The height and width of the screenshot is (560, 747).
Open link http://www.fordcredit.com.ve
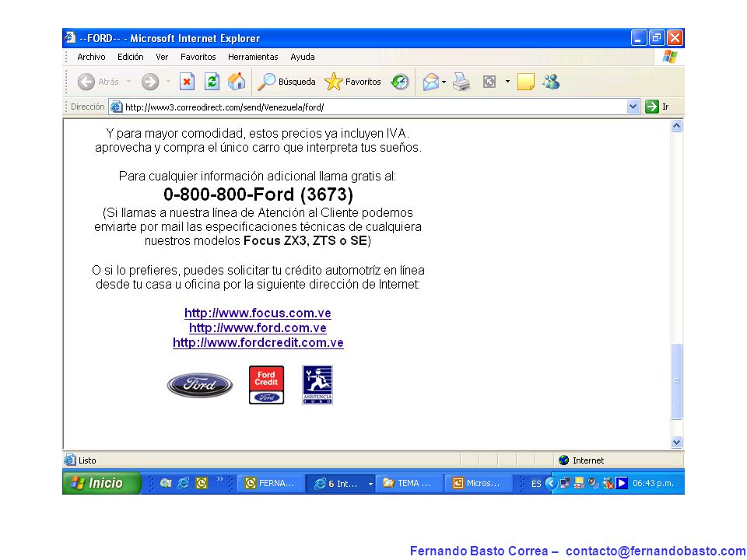(258, 342)
